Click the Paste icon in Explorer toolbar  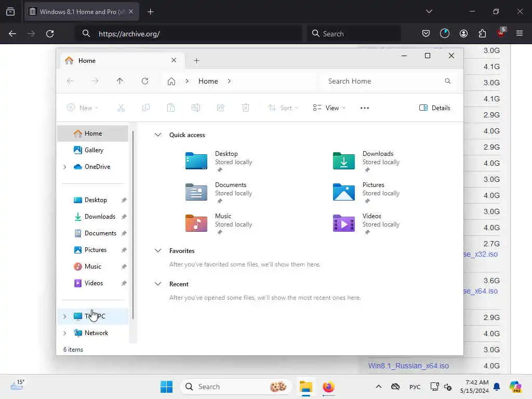click(x=171, y=108)
